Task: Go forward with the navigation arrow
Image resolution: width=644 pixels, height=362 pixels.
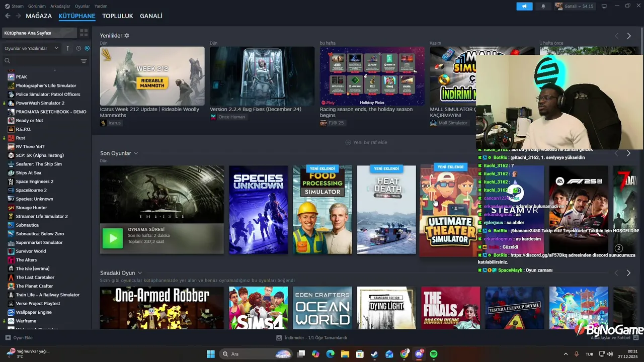Action: 19,16
